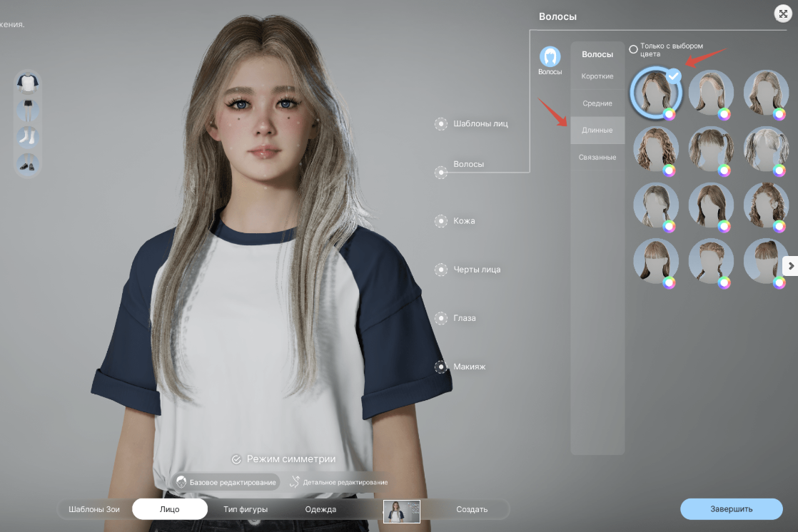Open the Шаблоны Зои tab
798x532 pixels.
click(94, 509)
